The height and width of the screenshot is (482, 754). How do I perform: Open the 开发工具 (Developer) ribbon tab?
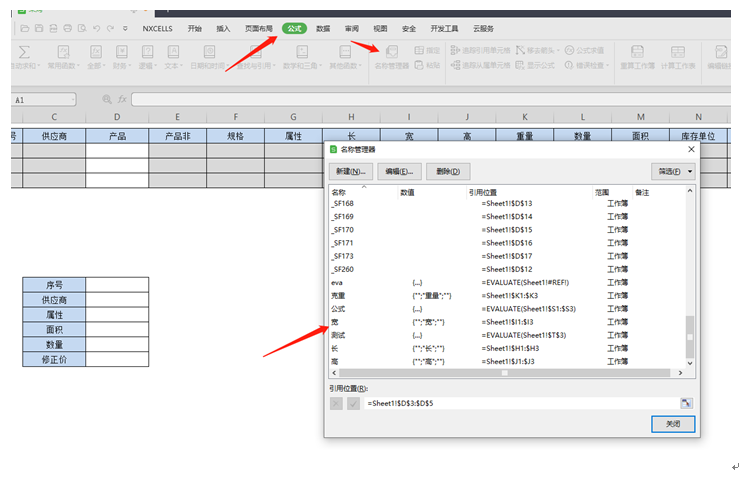444,29
